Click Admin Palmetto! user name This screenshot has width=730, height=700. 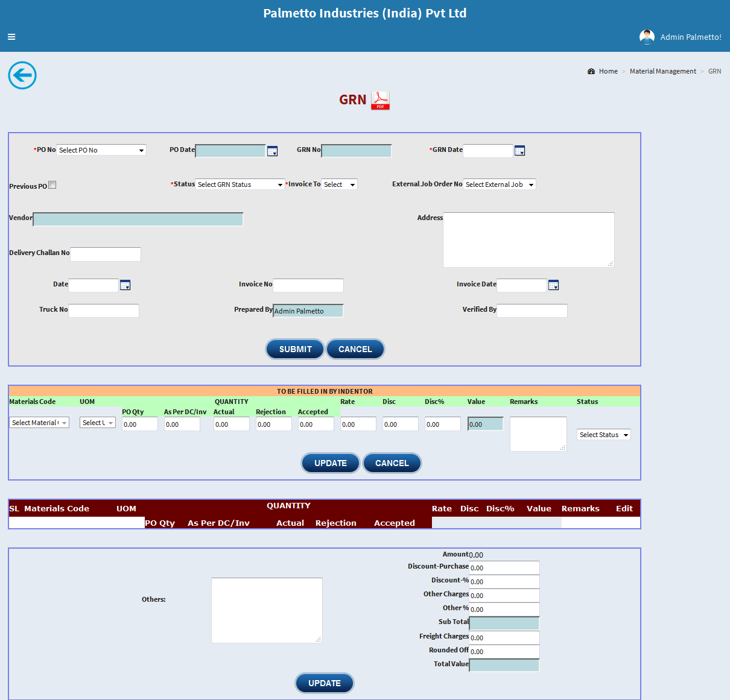tap(691, 37)
